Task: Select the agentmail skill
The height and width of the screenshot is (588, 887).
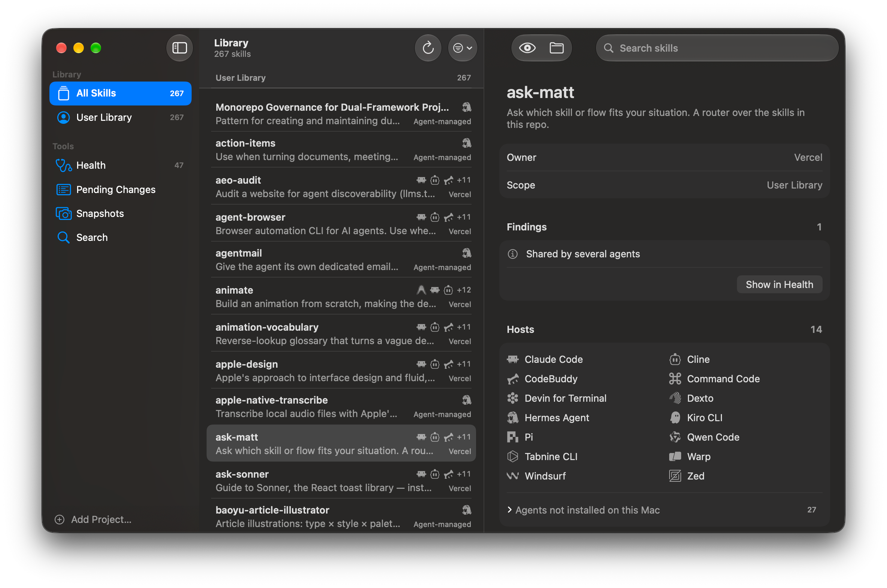Action: pos(341,260)
